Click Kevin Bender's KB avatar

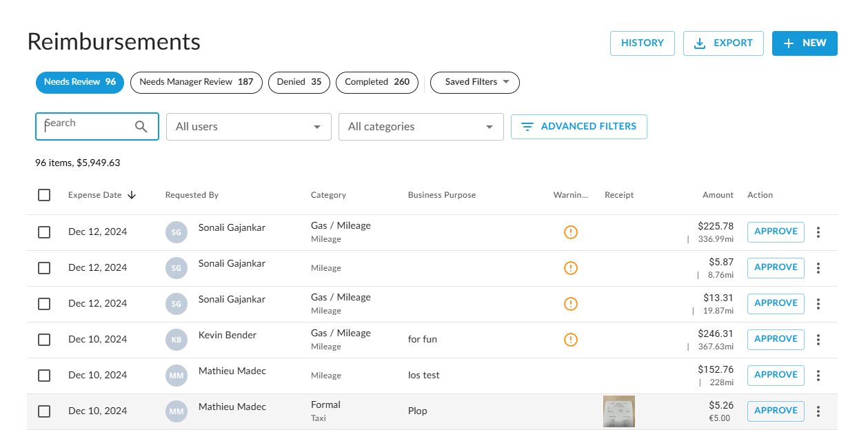click(x=176, y=340)
